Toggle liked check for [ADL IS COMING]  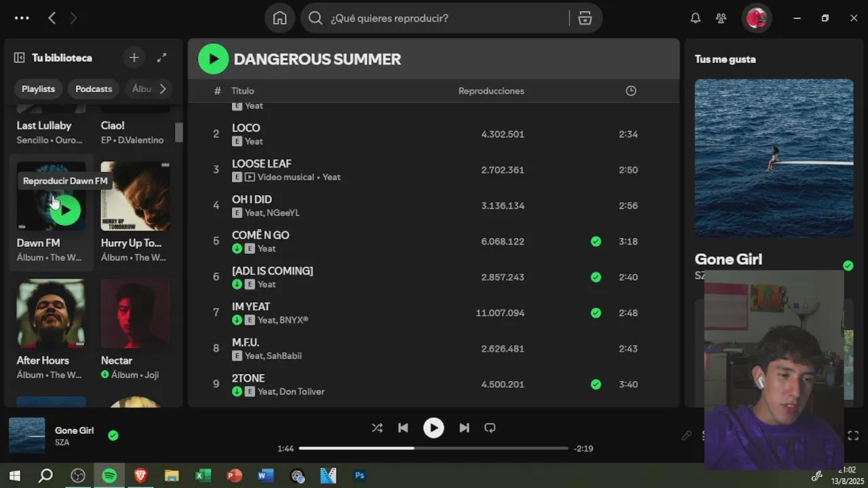pyautogui.click(x=595, y=277)
